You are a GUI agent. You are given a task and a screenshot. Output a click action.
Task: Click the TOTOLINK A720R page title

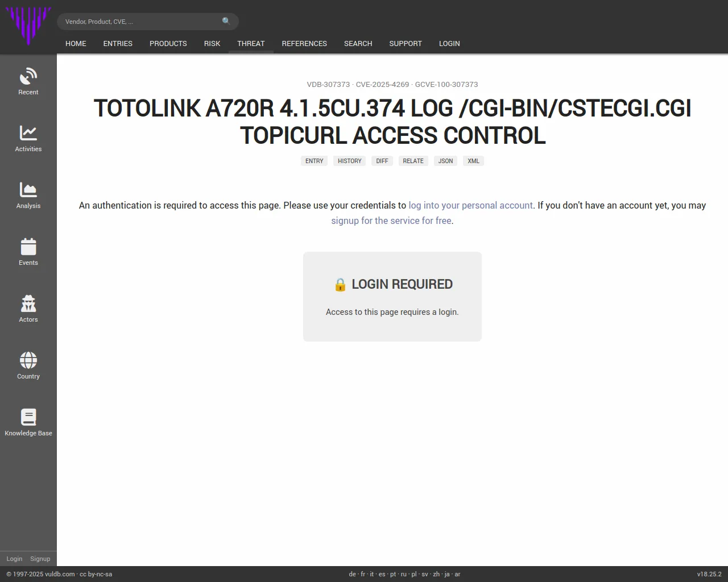click(392, 122)
